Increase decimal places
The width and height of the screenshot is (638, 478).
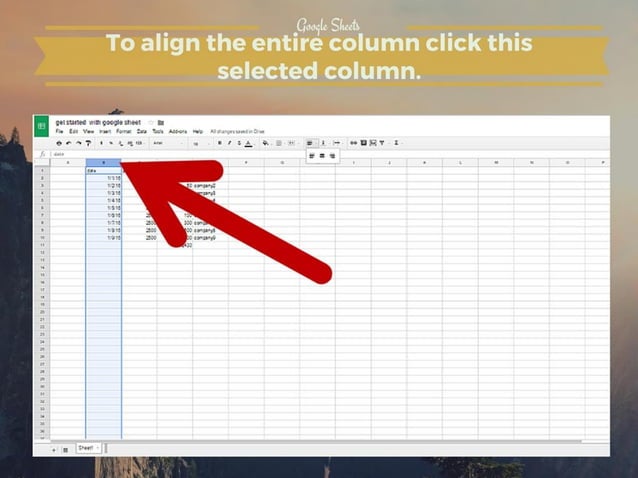(x=130, y=143)
